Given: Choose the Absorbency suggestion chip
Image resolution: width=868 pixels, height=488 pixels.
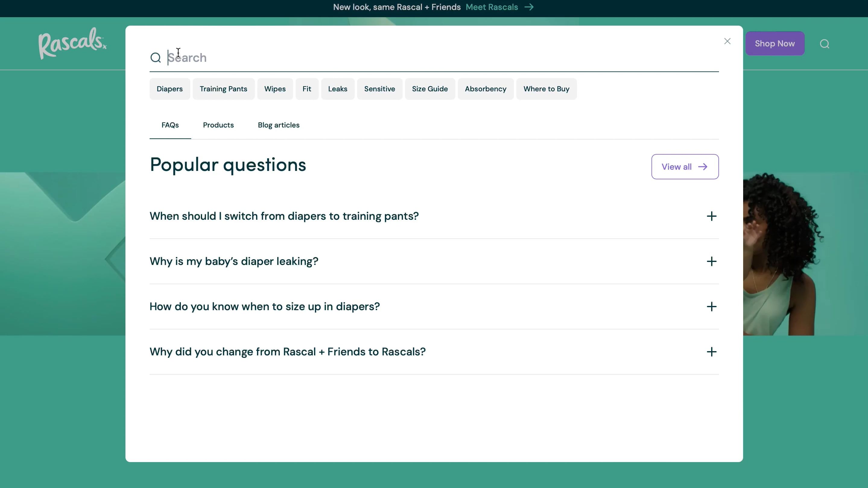Looking at the screenshot, I should pos(486,89).
